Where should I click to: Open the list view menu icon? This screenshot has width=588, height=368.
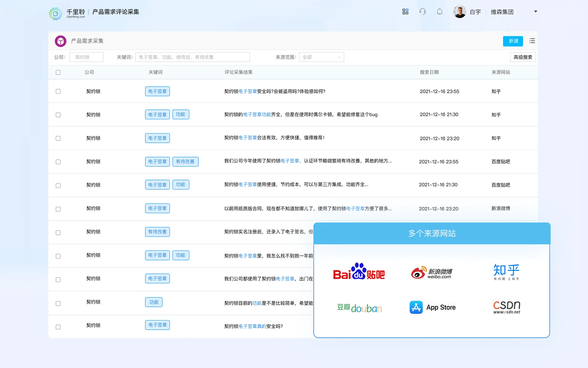(x=532, y=41)
